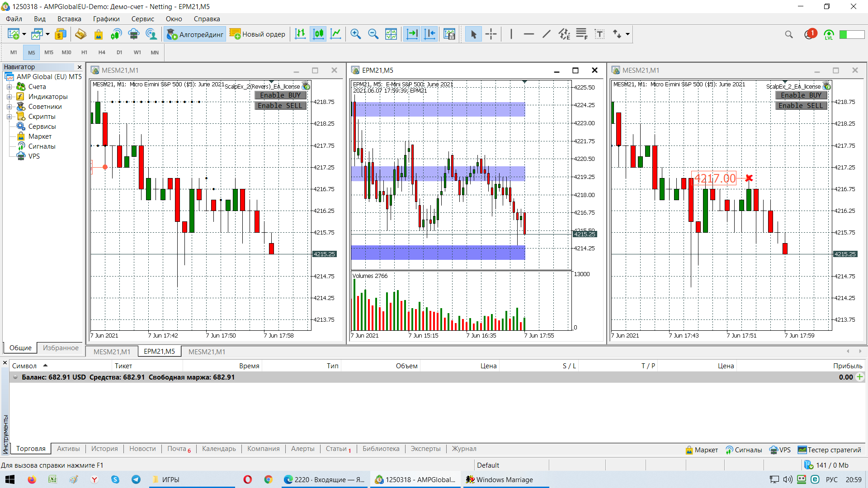
Task: Draw a horizontal line tool
Action: (528, 34)
